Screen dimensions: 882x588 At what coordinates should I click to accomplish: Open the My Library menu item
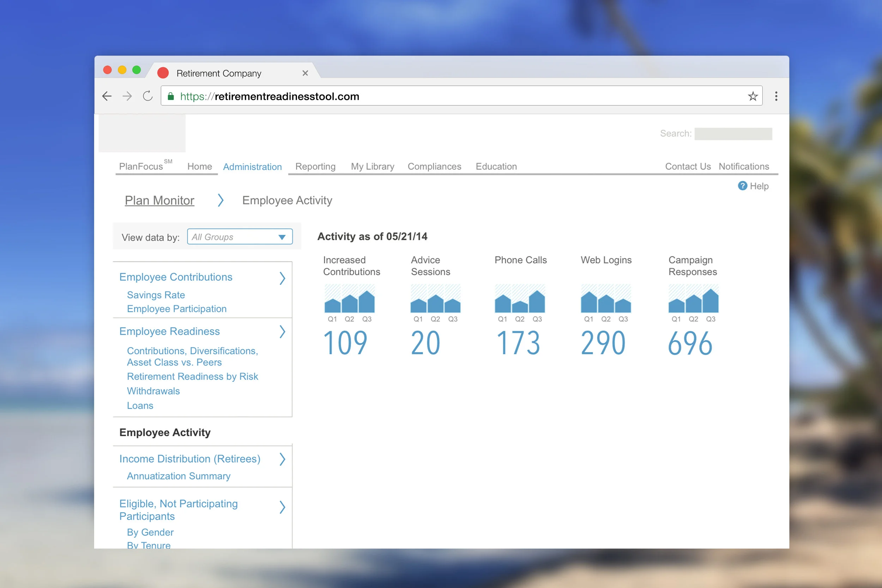click(372, 166)
